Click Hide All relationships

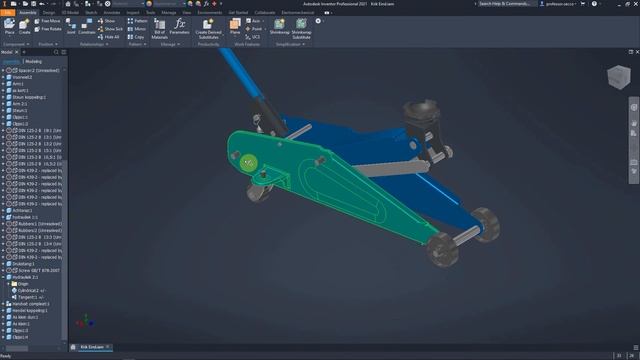point(109,37)
